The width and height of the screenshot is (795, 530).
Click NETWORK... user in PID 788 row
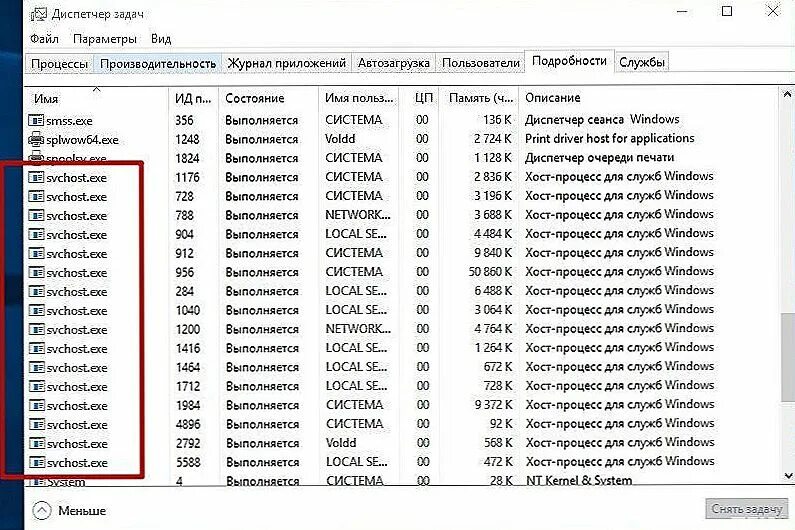pyautogui.click(x=358, y=215)
